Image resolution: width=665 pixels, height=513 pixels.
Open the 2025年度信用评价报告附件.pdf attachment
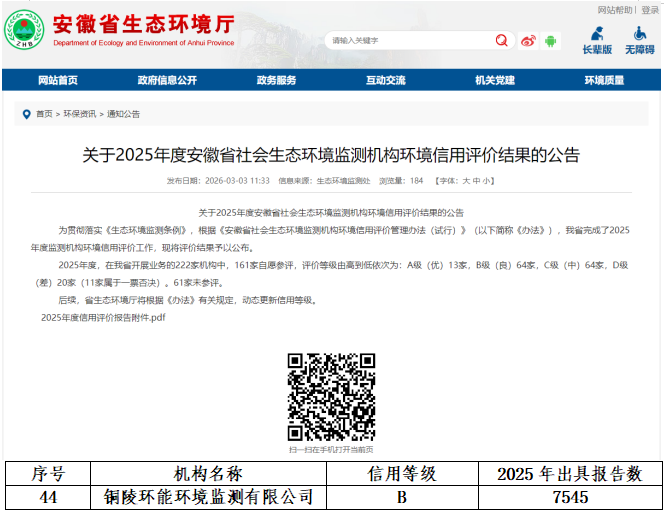pyautogui.click(x=103, y=317)
